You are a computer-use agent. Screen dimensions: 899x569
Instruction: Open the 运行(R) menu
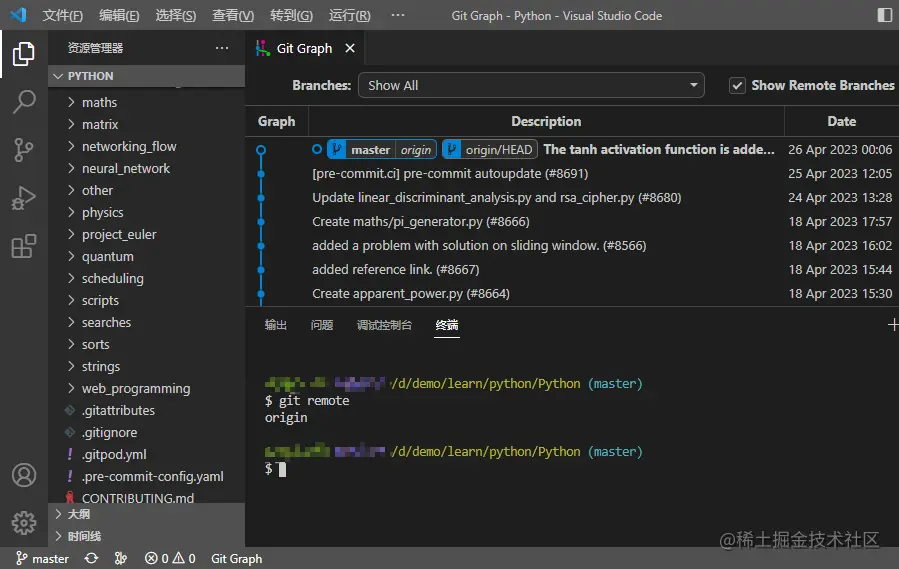(349, 16)
